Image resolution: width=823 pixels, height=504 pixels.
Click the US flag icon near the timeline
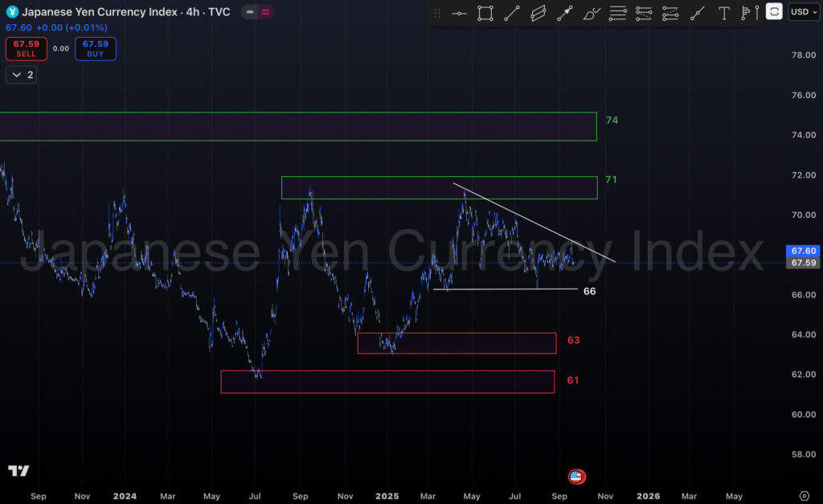(x=576, y=476)
